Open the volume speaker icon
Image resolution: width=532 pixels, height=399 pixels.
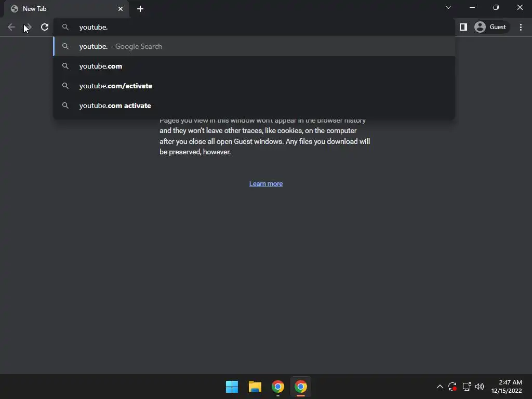(480, 387)
